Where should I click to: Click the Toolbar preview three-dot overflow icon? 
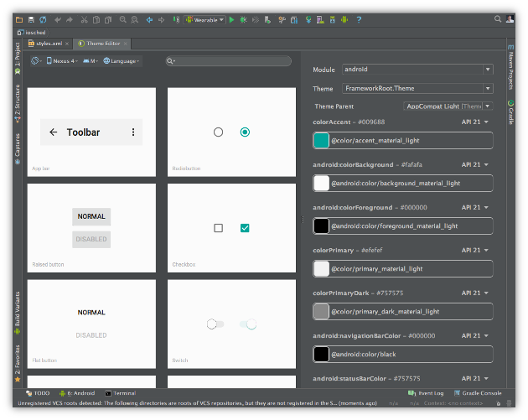pyautogui.click(x=132, y=132)
